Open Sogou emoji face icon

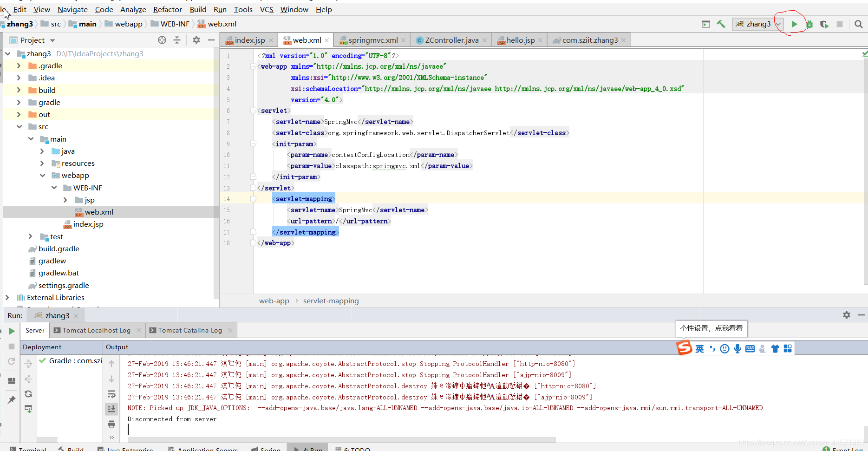coord(724,349)
